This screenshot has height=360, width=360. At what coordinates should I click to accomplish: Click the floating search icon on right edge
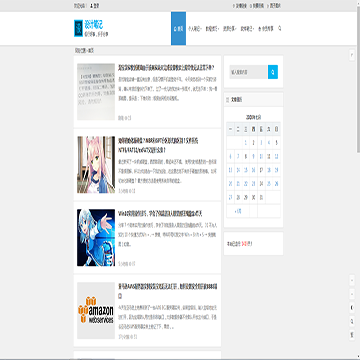point(352,321)
